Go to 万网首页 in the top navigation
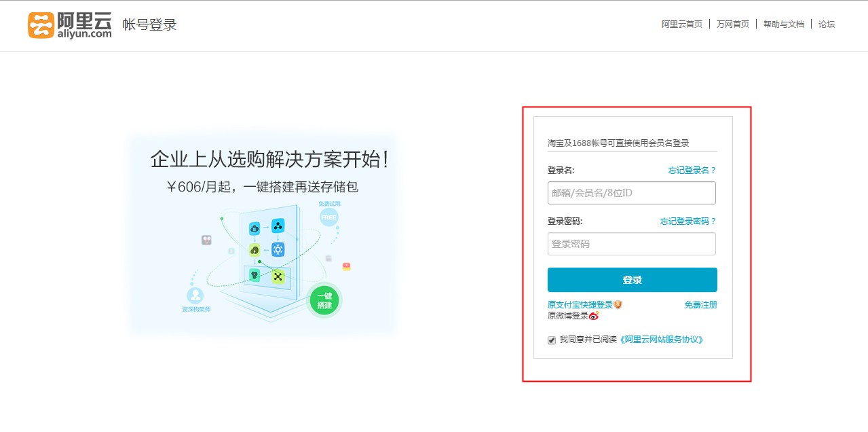This screenshot has width=868, height=432. pos(732,24)
